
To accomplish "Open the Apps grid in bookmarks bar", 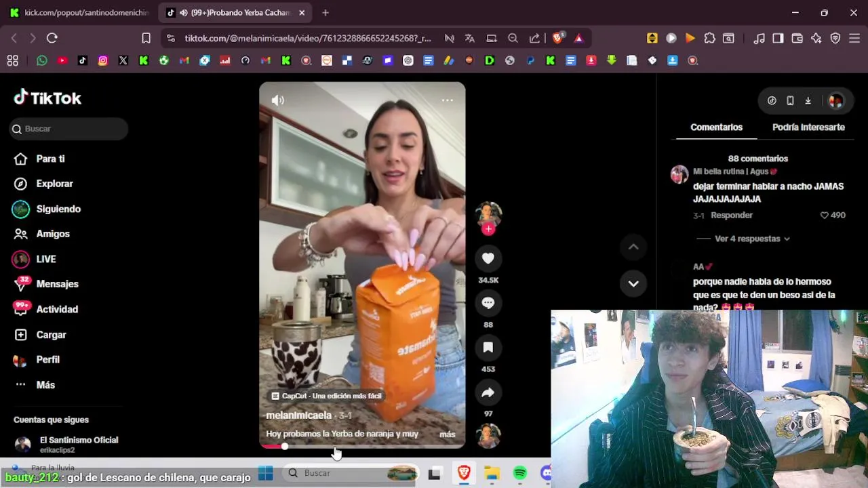I will (12, 60).
